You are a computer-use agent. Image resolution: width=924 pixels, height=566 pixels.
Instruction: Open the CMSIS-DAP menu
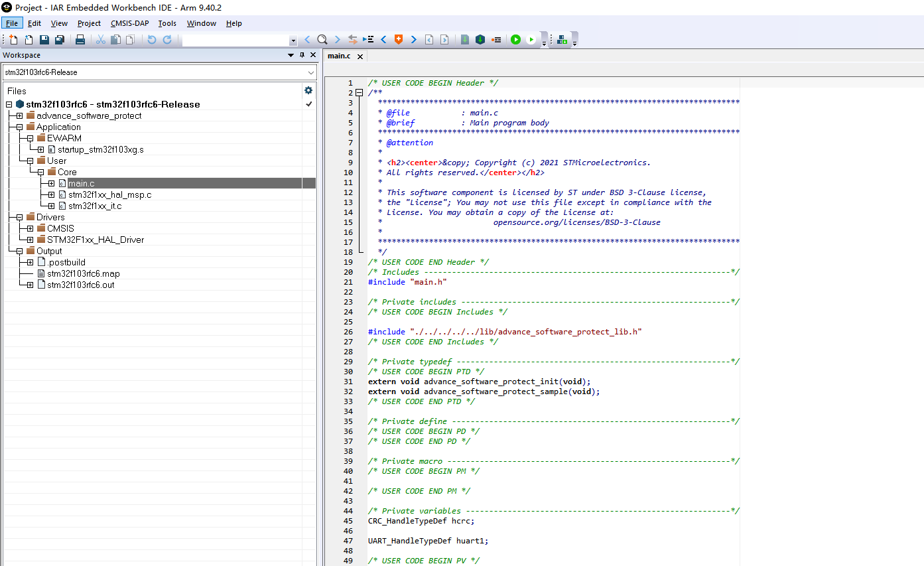click(130, 23)
